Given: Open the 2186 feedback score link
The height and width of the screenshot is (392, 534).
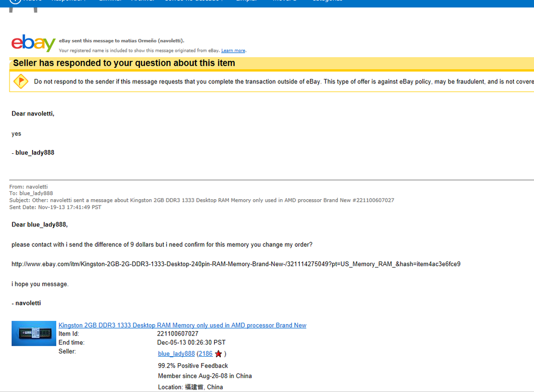Looking at the screenshot, I should tap(205, 354).
